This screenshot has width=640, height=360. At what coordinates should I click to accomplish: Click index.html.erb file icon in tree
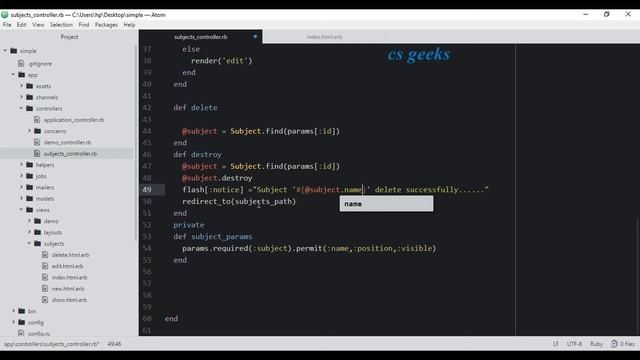click(45, 277)
